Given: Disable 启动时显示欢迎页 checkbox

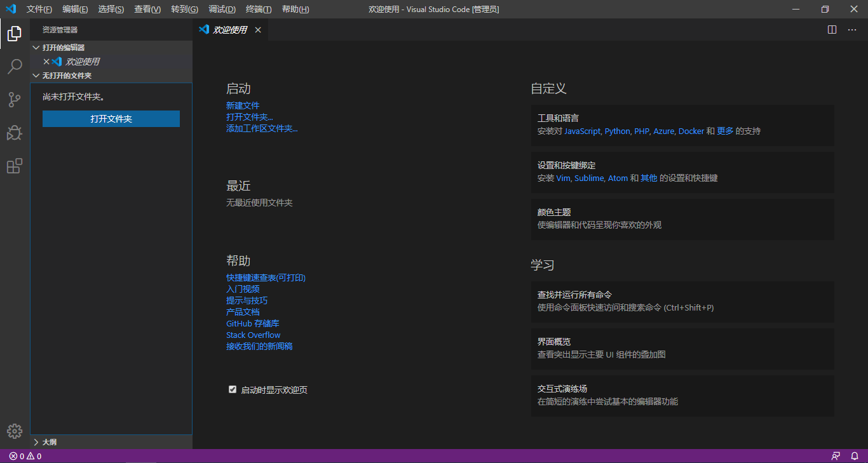Looking at the screenshot, I should tap(233, 389).
